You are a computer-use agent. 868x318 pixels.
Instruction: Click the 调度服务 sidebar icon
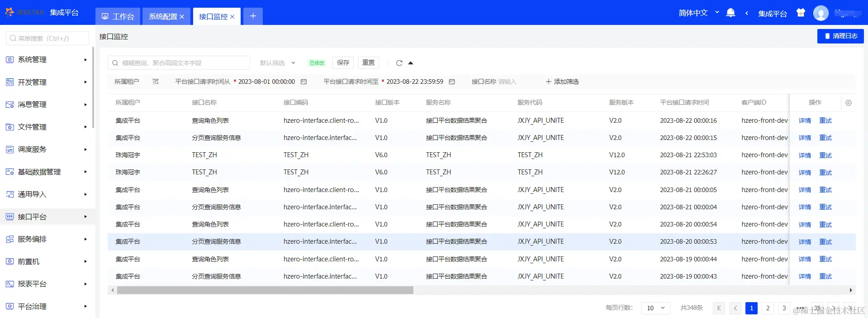tap(10, 149)
